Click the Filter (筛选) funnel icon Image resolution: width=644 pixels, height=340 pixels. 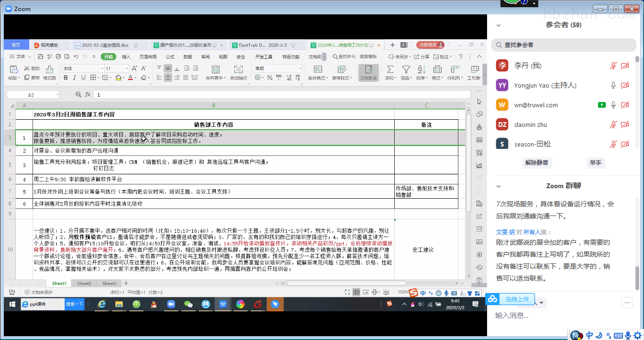coord(405,69)
